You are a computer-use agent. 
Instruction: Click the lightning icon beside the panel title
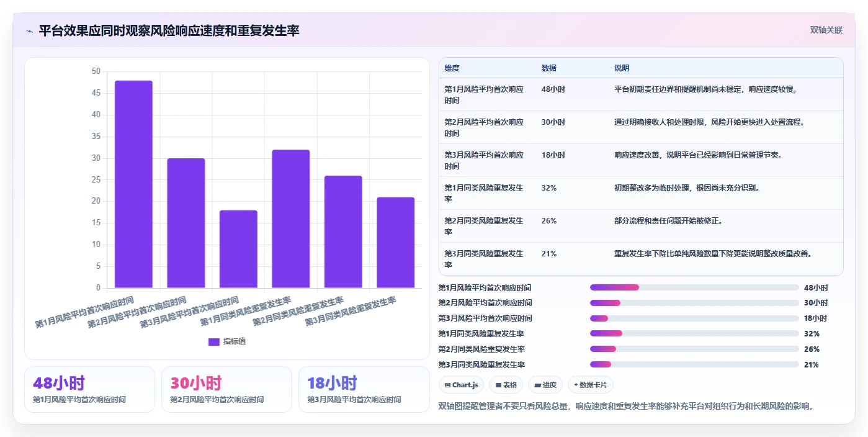29,30
